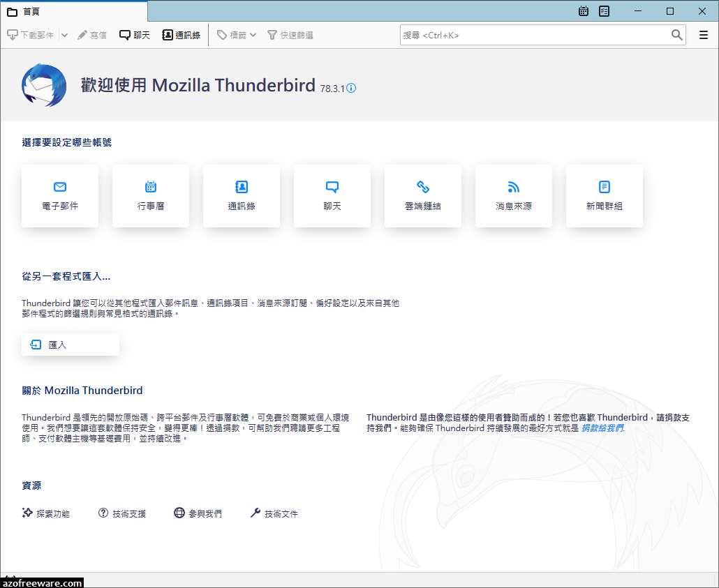Open 通訊錄 address book from the toolbar
This screenshot has height=588, width=719.
click(x=181, y=35)
